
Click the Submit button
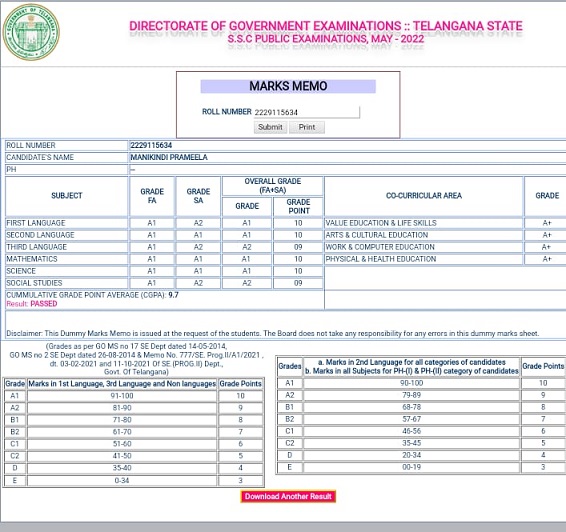point(270,127)
